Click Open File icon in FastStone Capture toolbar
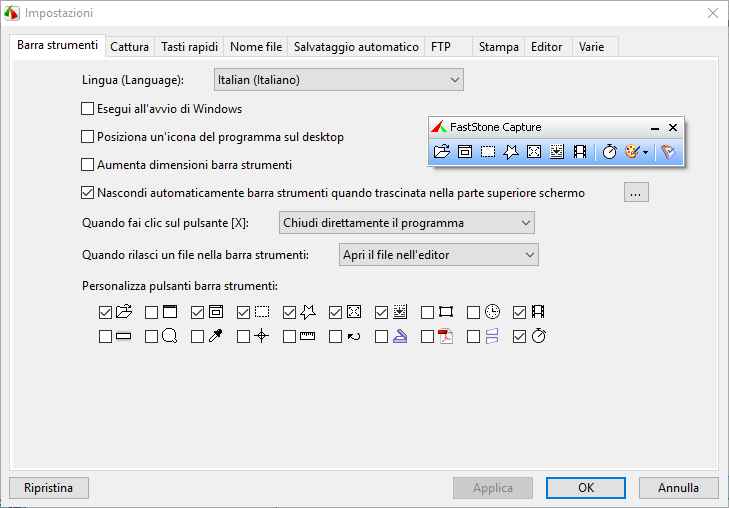 coord(442,152)
